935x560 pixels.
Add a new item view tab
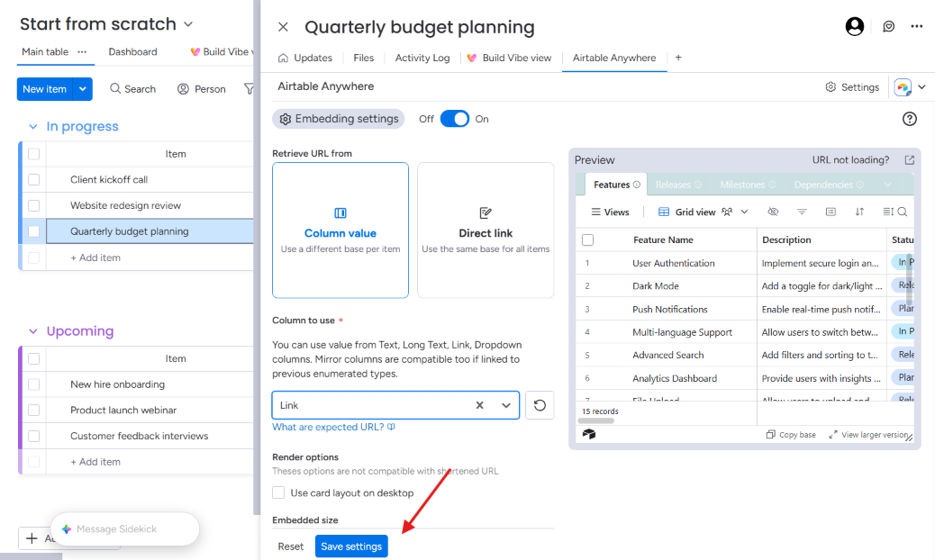click(678, 58)
